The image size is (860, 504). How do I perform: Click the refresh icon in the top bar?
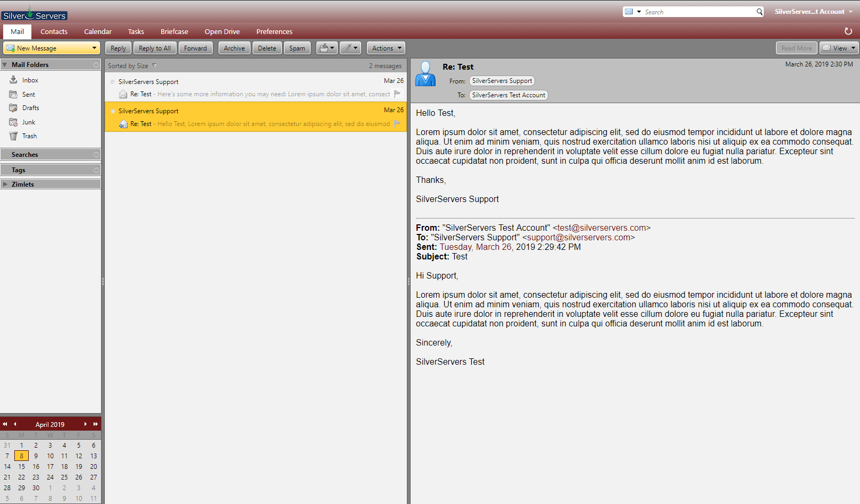[x=848, y=31]
